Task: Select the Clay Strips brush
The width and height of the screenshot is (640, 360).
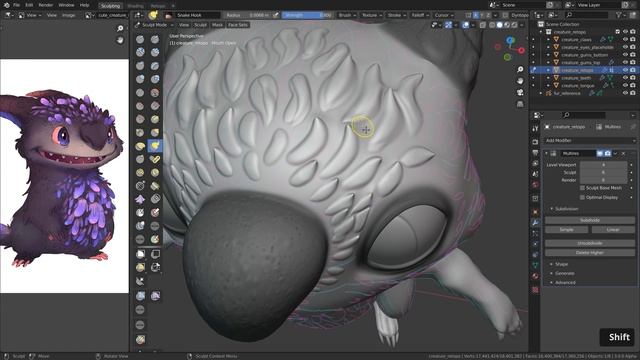Action: click(155, 52)
